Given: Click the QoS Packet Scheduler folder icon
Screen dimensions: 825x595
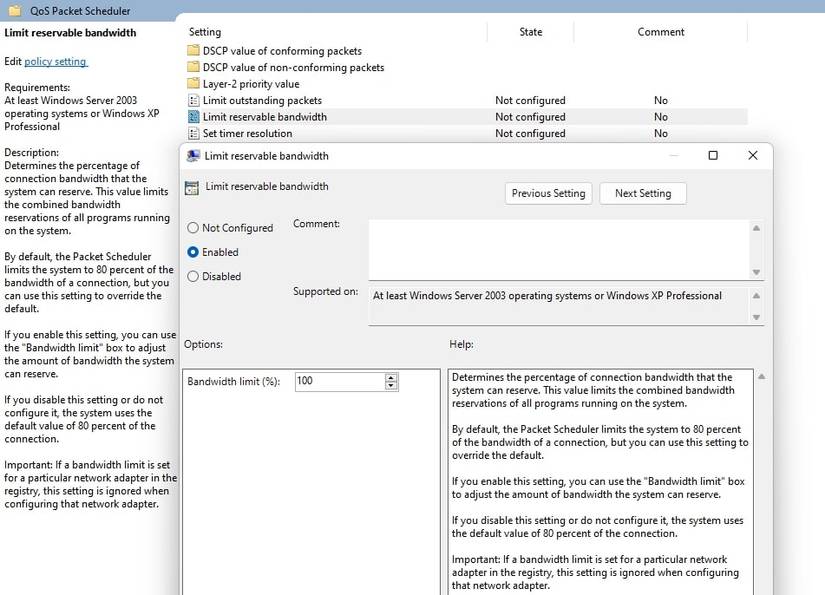Looking at the screenshot, I should click(x=15, y=11).
